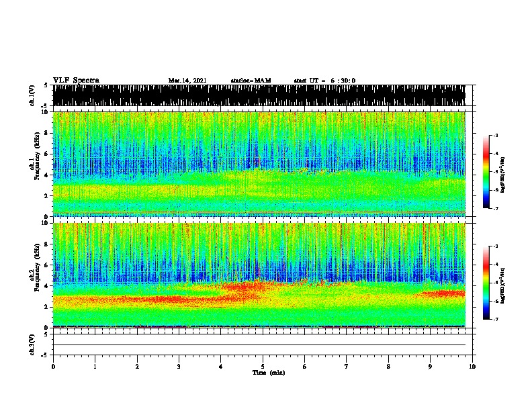Click the red emission burst near minute 4.5 in ch.2
Viewport: 532px width, 411px height.
click(244, 288)
